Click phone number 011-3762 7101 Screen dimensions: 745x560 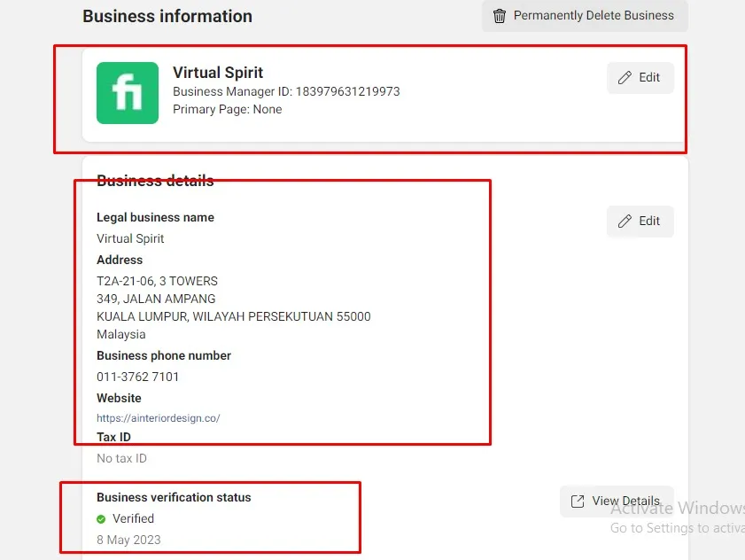(x=138, y=377)
